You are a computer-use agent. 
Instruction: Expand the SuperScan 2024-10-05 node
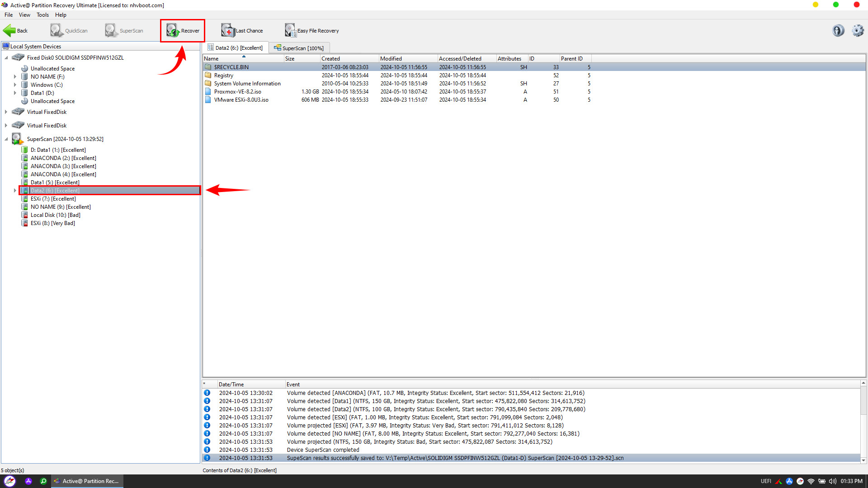pos(6,139)
